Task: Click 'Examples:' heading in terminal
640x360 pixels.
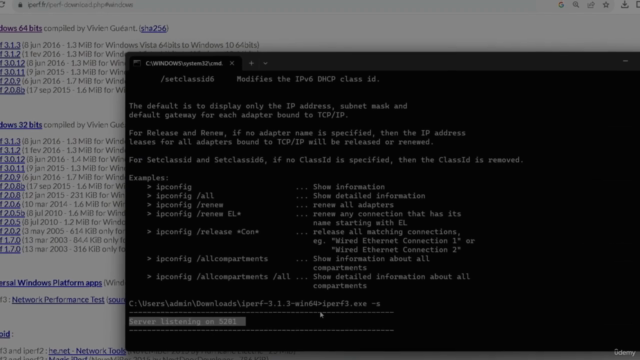Action: click(x=149, y=178)
